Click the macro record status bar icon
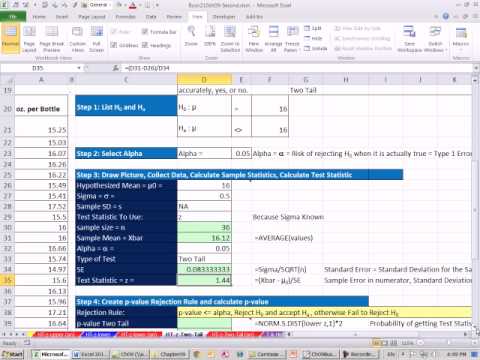The height and width of the screenshot is (360, 480). click(27, 343)
